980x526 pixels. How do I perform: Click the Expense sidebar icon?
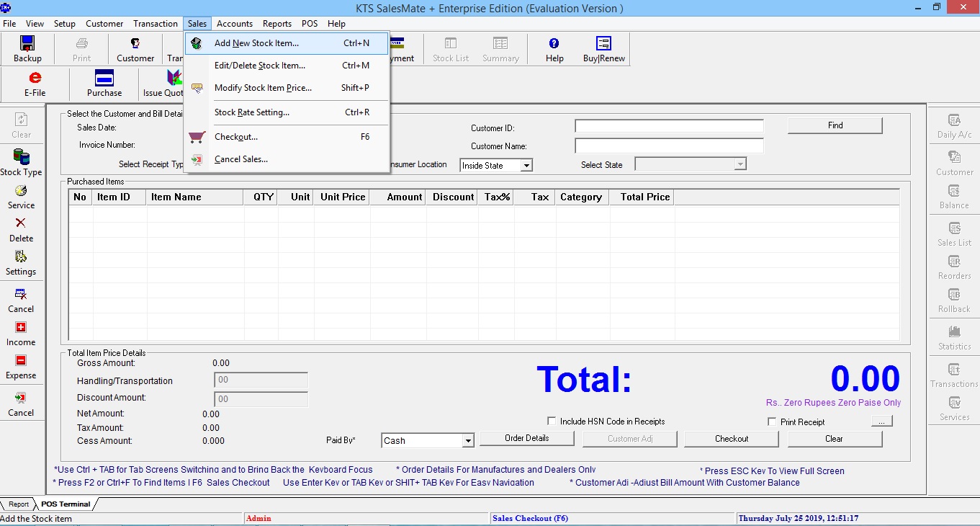pos(21,361)
